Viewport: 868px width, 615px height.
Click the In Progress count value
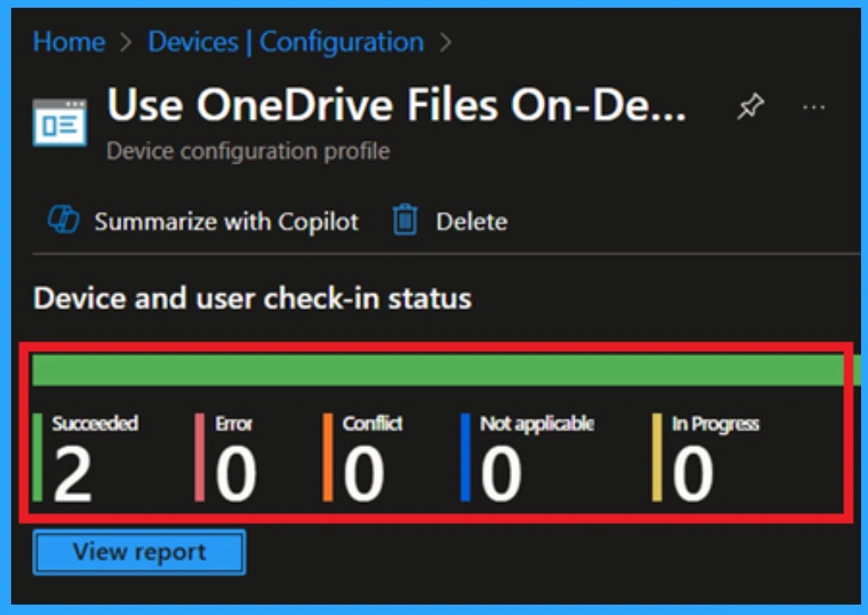(x=693, y=475)
